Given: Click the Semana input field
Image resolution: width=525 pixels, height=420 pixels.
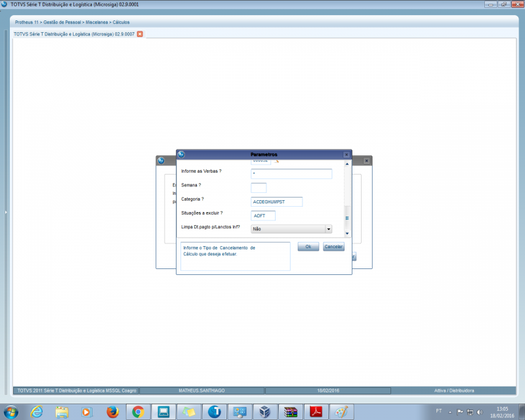Looking at the screenshot, I should [x=259, y=188].
